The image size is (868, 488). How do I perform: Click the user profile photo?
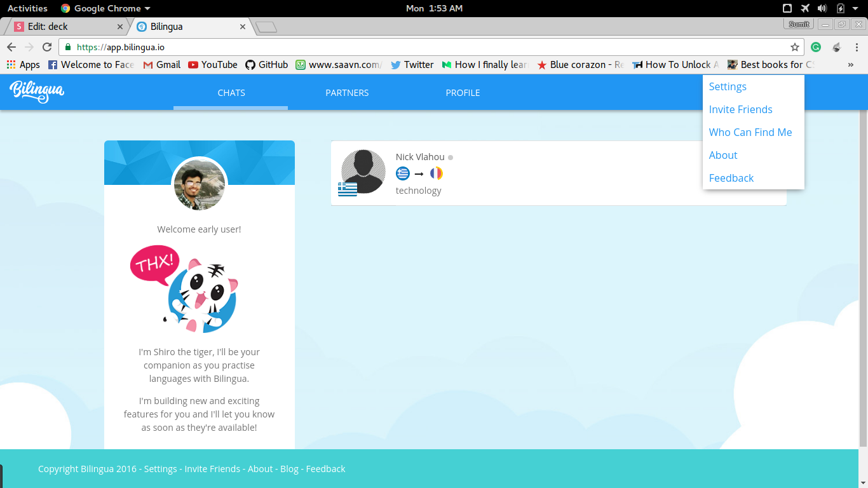[x=200, y=184]
